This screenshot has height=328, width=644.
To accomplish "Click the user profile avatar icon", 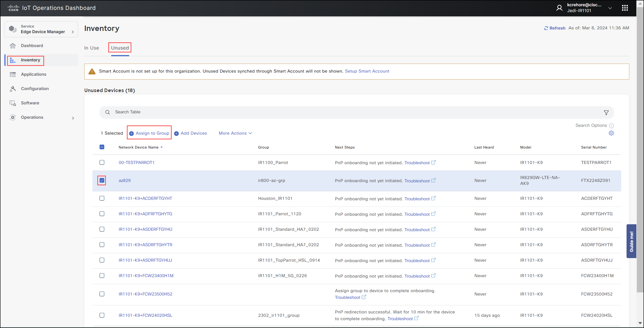I will [559, 8].
